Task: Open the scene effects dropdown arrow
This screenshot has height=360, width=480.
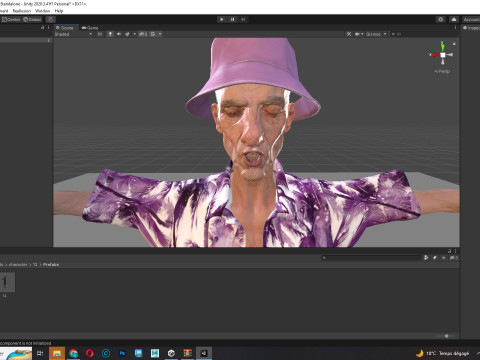Action: [134, 34]
